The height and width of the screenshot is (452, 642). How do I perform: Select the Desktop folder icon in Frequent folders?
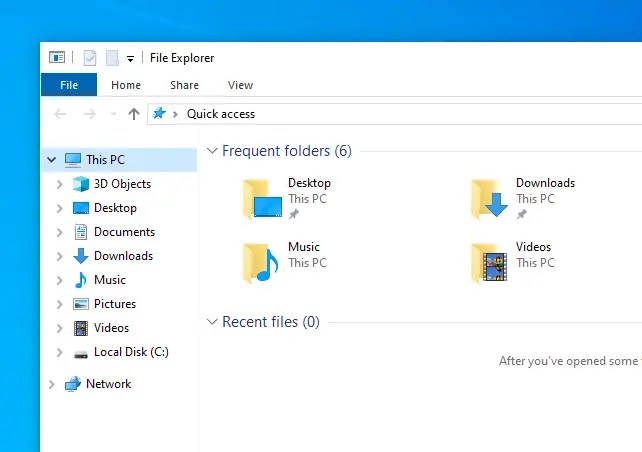pos(262,199)
